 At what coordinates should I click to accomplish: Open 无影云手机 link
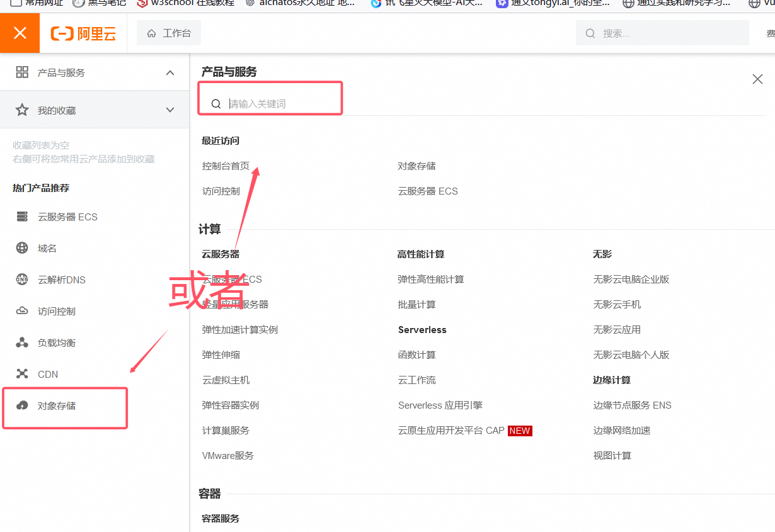pos(617,305)
